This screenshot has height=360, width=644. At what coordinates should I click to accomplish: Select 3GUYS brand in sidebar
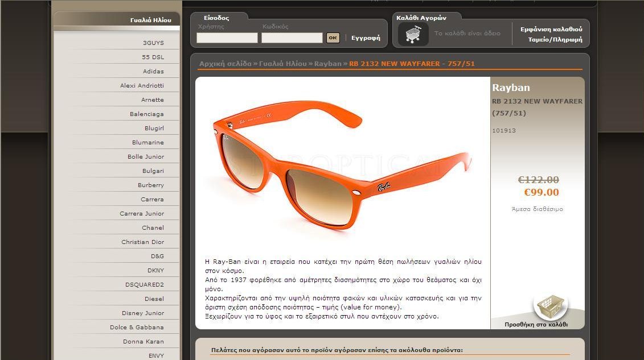click(153, 43)
